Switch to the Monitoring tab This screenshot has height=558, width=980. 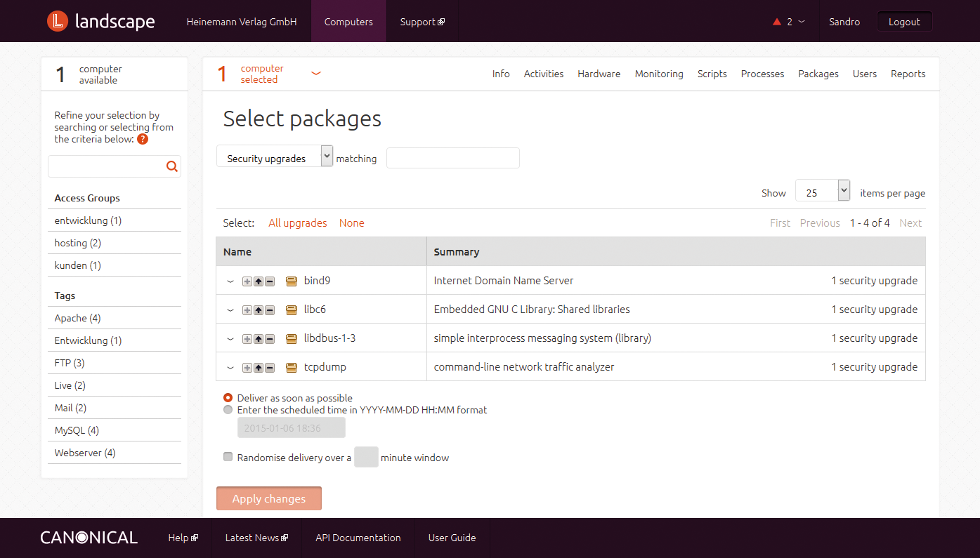coord(658,74)
